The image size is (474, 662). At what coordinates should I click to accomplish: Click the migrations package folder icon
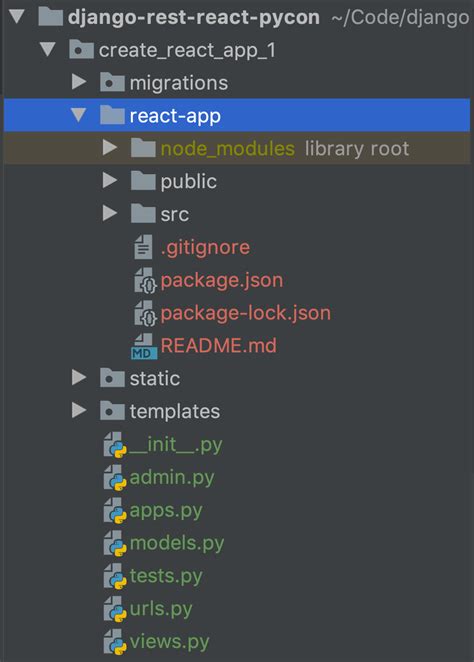112,82
